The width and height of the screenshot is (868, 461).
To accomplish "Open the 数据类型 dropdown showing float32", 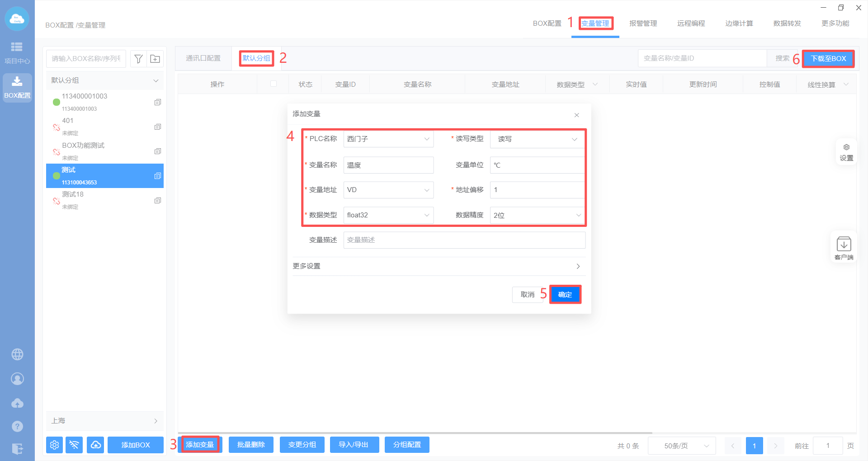I will [x=388, y=215].
